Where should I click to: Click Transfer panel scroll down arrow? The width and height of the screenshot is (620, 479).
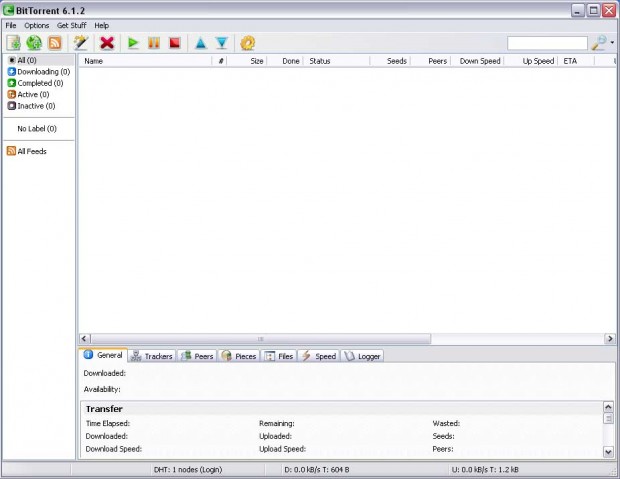[608, 451]
